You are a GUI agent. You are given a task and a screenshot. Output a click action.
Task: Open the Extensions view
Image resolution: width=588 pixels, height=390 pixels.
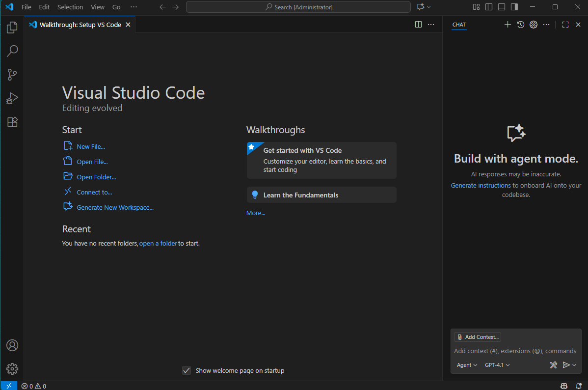[12, 122]
